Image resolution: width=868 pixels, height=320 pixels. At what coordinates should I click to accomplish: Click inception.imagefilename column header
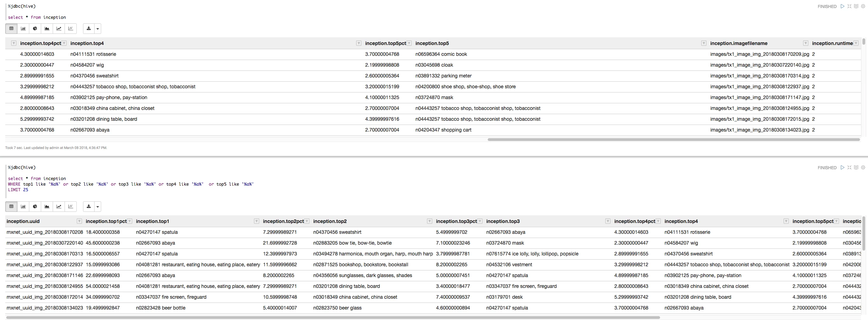click(739, 43)
